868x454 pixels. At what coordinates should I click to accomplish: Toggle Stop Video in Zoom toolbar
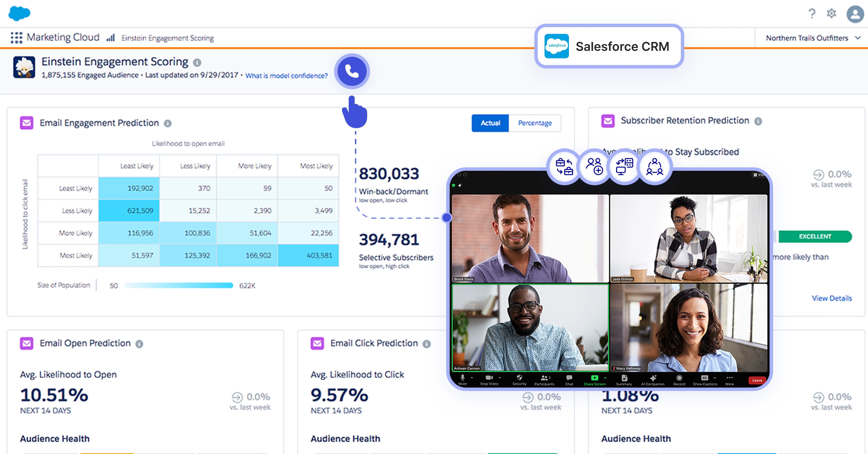click(489, 378)
